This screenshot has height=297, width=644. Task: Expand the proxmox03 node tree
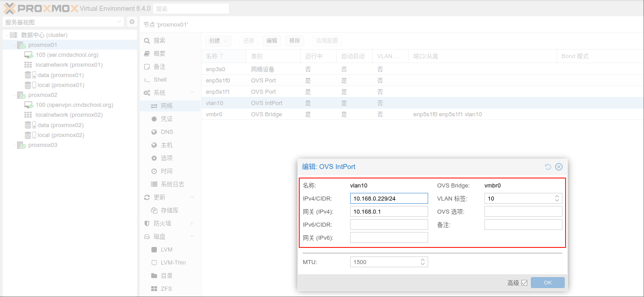14,145
